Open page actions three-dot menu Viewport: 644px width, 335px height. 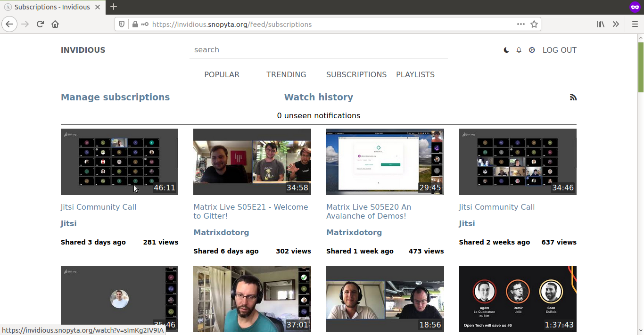[x=520, y=24]
